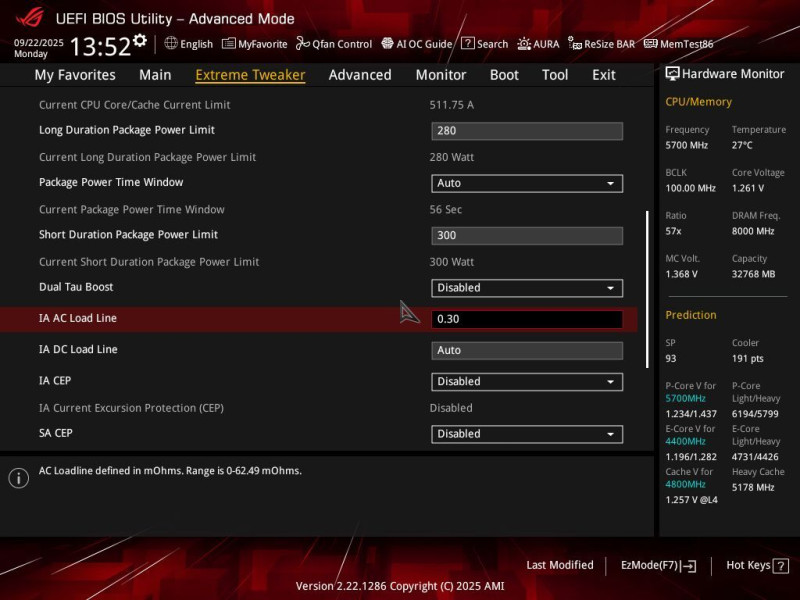
Task: Open the Tool tab
Action: (555, 75)
